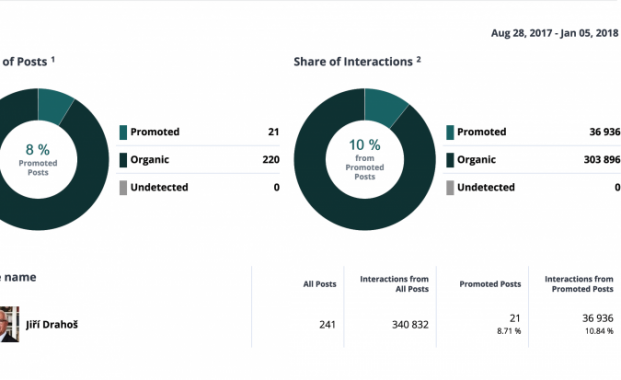Viewport: 621px width, 380px height.
Task: Click the Organic 303 896 legend row
Action: 532,160
